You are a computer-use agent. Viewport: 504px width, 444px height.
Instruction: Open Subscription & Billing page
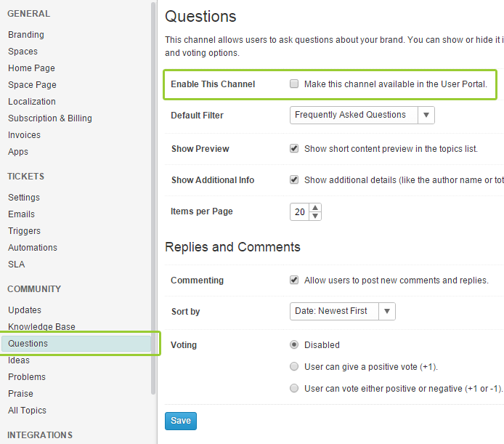[x=50, y=118]
